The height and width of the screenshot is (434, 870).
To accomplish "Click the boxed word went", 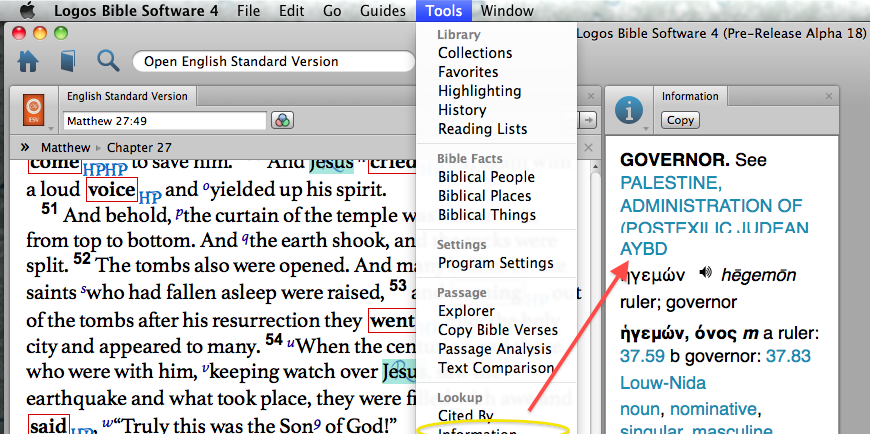I will [x=392, y=320].
